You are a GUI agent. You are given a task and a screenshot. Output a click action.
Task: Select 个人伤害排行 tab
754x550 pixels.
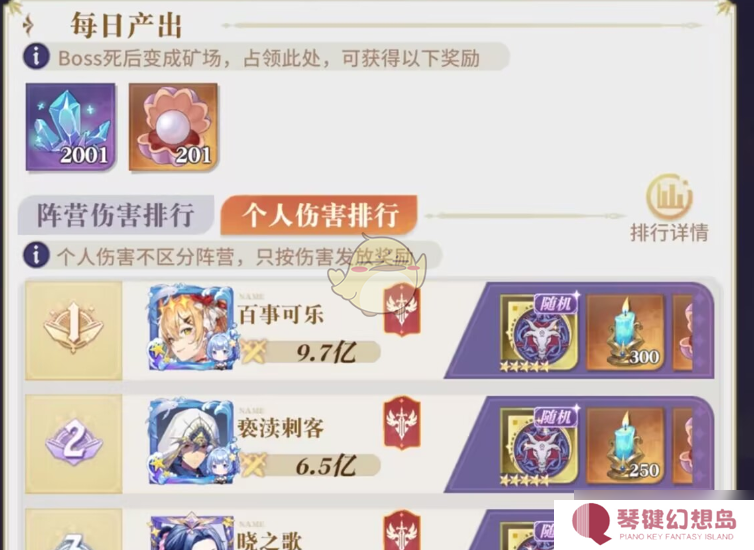tap(319, 215)
